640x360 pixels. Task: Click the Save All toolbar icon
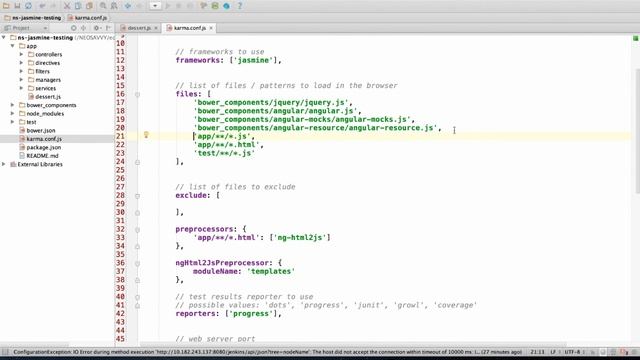(x=17, y=6)
